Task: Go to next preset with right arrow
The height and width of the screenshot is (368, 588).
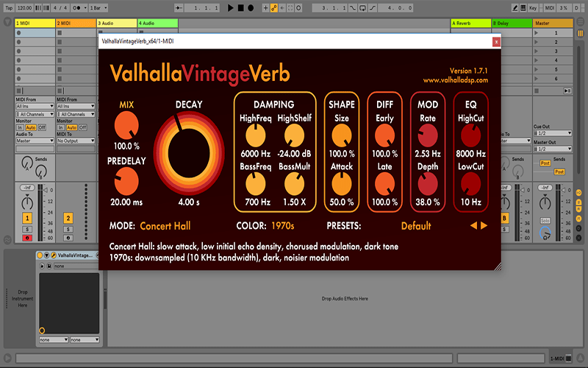Action: pyautogui.click(x=484, y=225)
